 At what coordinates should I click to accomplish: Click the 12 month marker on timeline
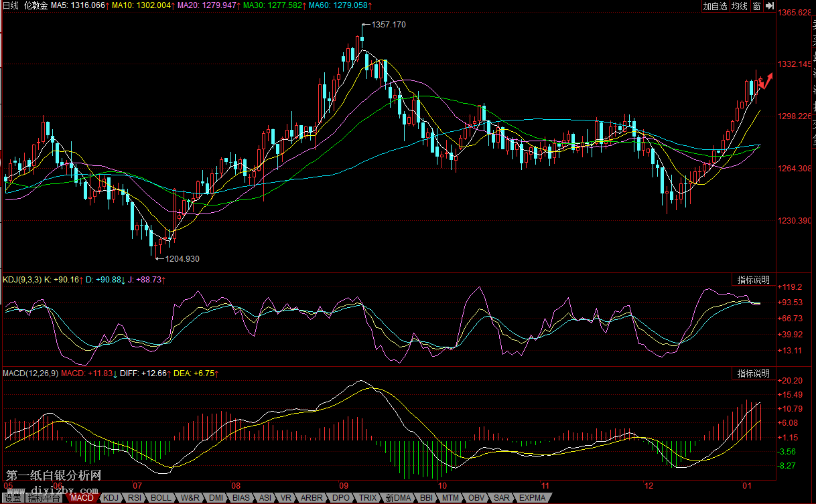[x=648, y=485]
